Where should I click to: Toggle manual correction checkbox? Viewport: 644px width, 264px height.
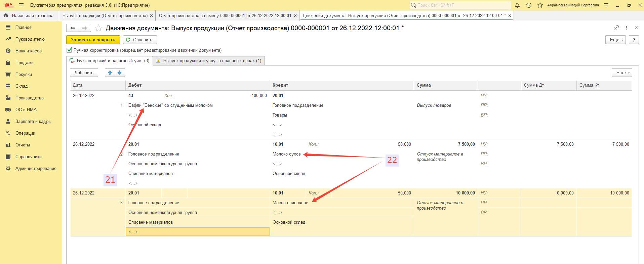[69, 50]
